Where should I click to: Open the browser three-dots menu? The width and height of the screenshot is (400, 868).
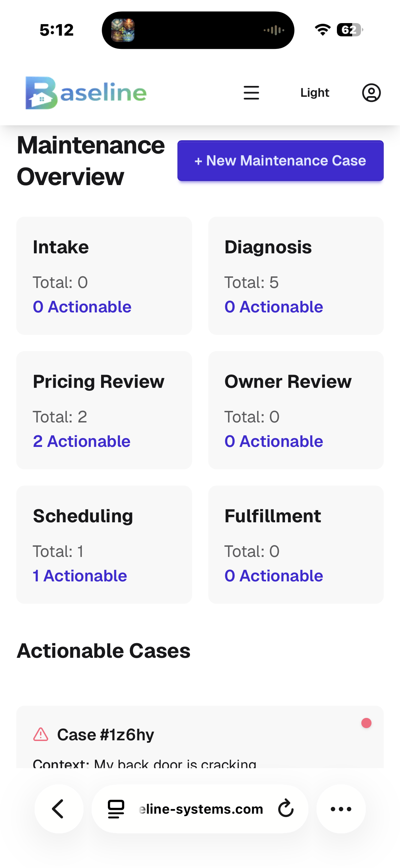341,809
